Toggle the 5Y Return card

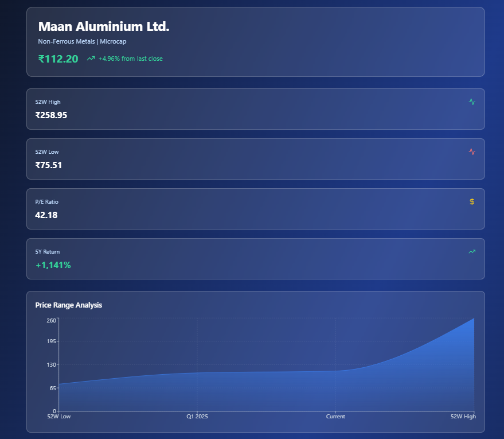[255, 258]
